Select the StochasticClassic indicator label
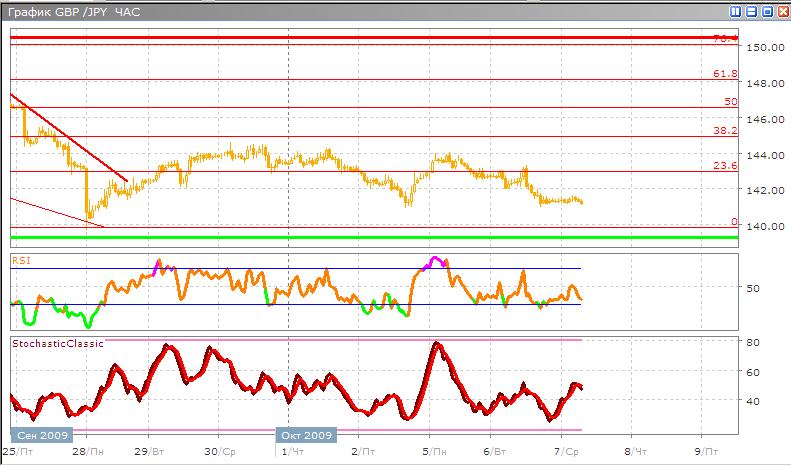This screenshot has height=466, width=791. 54,344
